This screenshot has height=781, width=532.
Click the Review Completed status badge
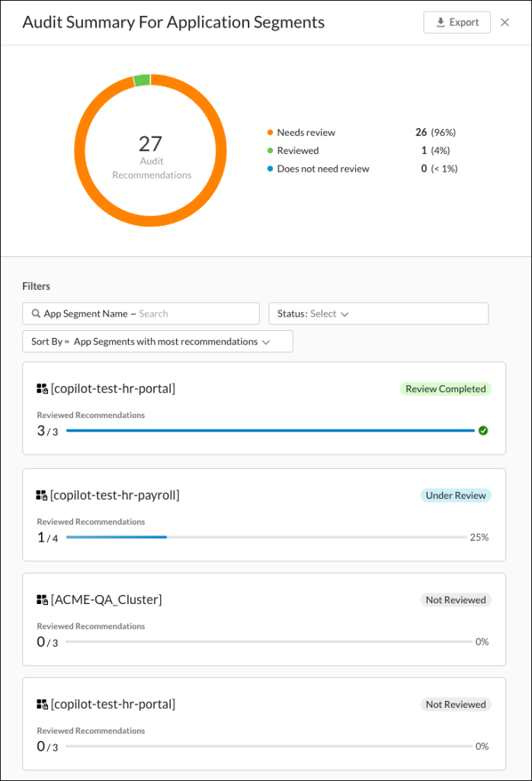click(x=445, y=389)
